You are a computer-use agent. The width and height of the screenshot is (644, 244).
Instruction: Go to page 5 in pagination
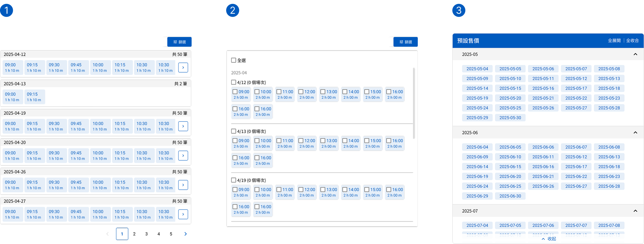[171, 234]
